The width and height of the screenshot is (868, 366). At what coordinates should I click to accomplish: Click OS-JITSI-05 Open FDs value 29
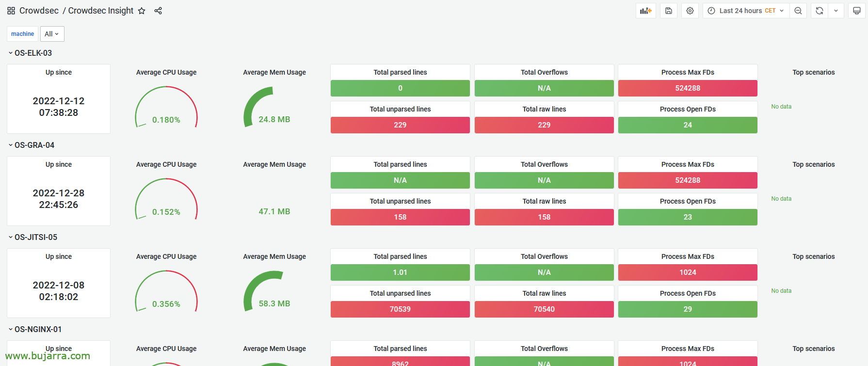688,309
